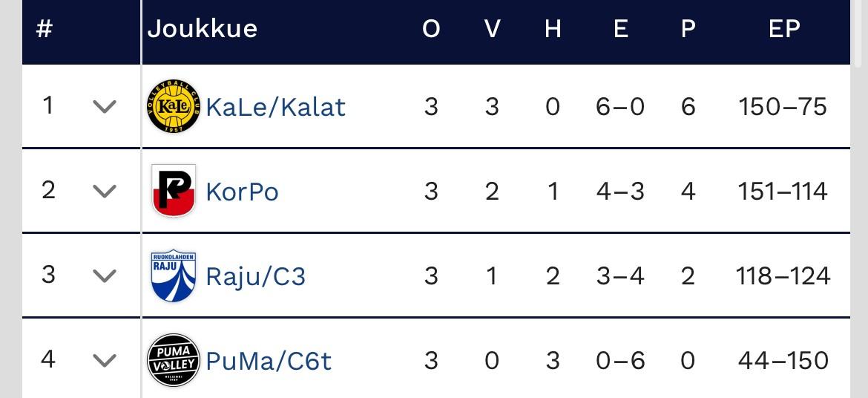This screenshot has height=398, width=868.
Task: Click the H losses column header
Action: click(553, 29)
